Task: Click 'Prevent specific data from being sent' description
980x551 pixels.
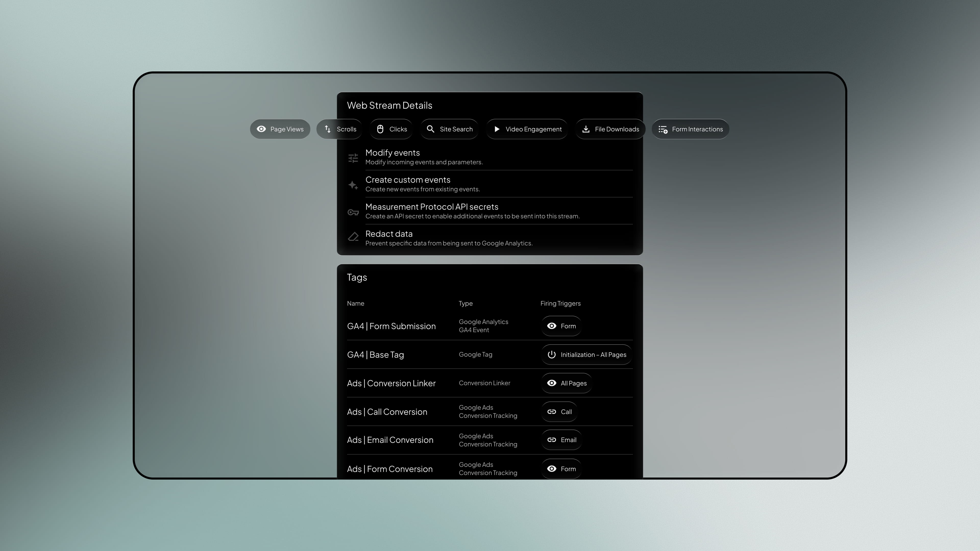Action: [x=449, y=243]
